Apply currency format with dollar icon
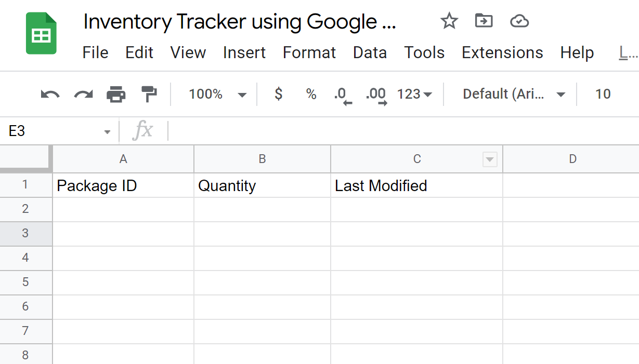 (278, 94)
